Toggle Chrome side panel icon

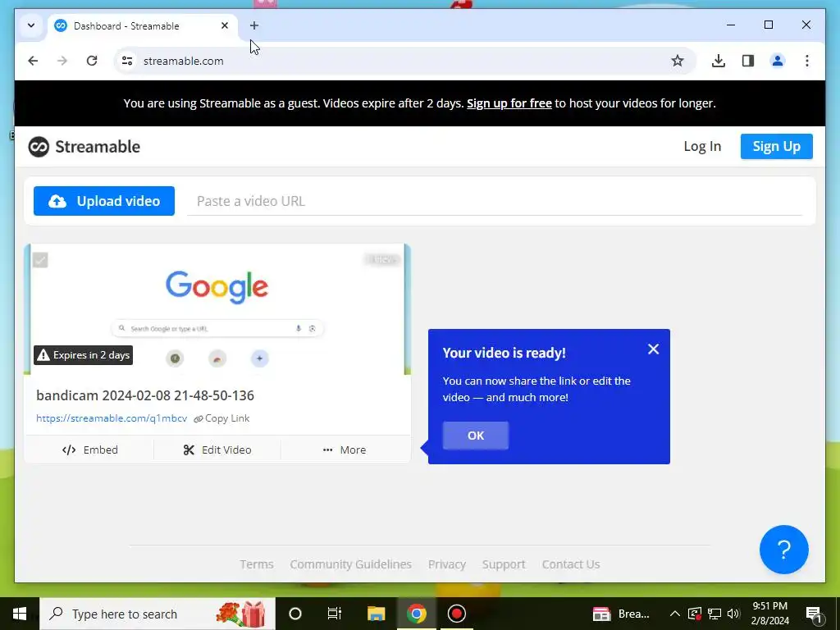point(748,61)
